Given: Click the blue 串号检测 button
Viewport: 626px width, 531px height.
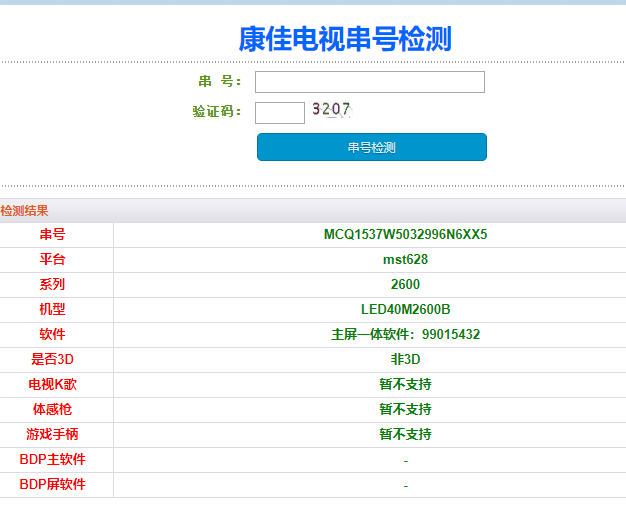Looking at the screenshot, I should coord(372,147).
